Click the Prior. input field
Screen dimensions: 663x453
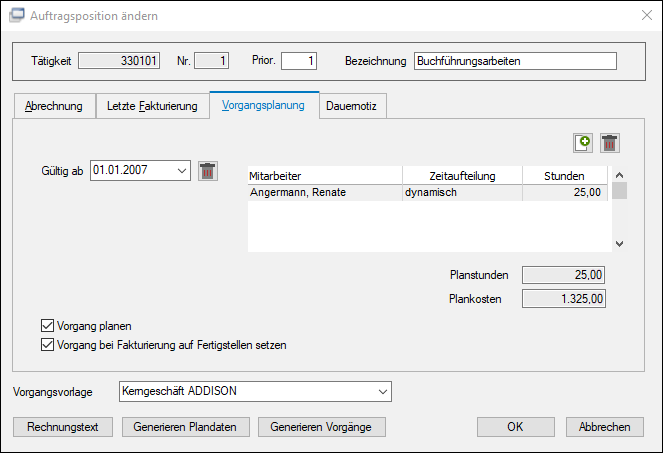(x=299, y=61)
